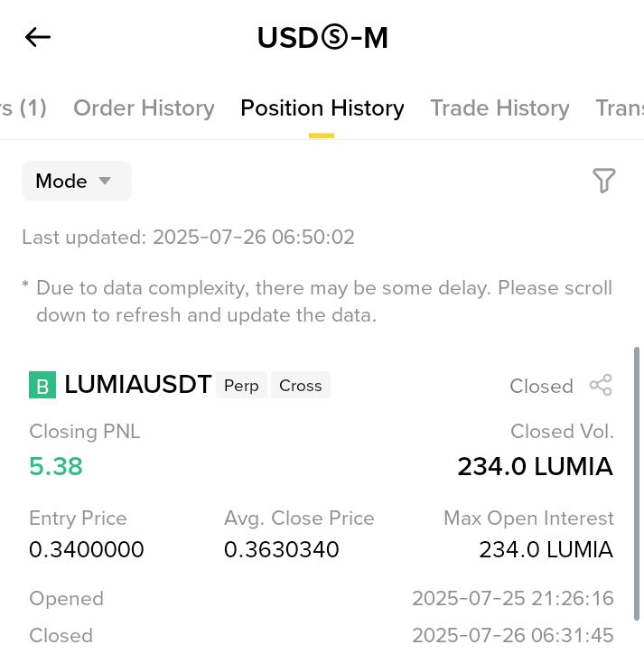The width and height of the screenshot is (644, 654).
Task: Click the Perp tag
Action: click(241, 385)
